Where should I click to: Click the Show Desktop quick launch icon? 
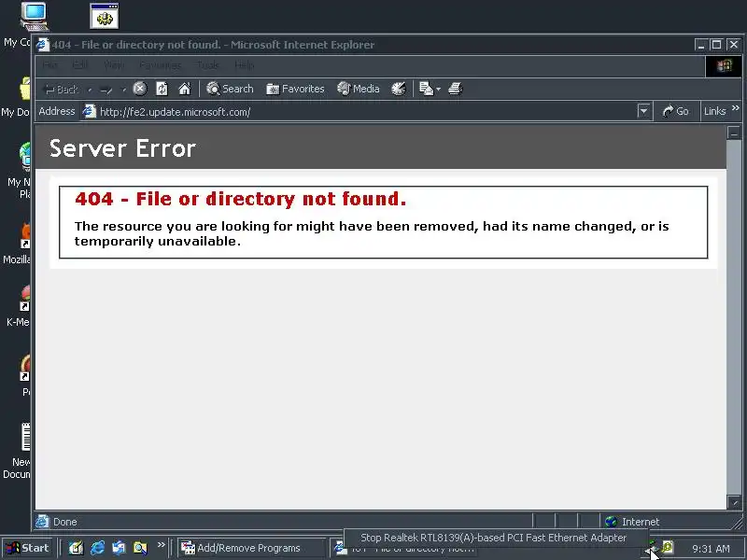pyautogui.click(x=76, y=548)
